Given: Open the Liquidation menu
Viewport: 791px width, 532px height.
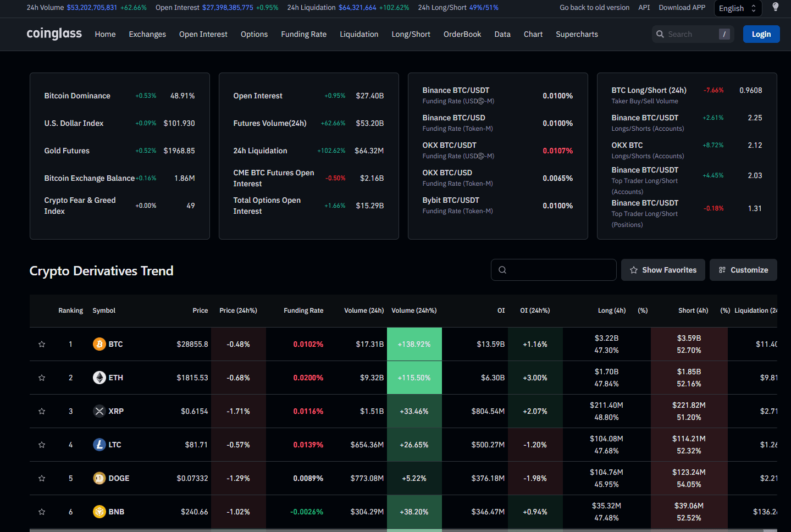Looking at the screenshot, I should 359,34.
